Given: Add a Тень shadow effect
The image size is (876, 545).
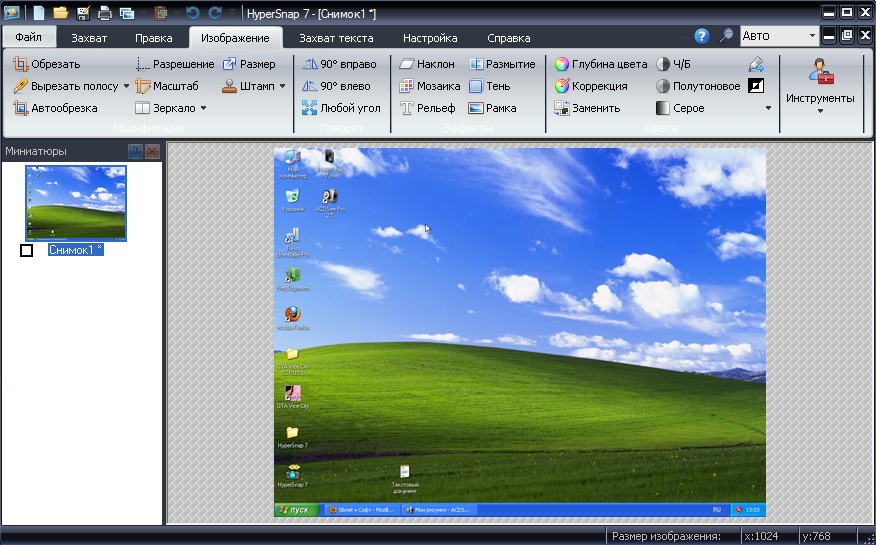Looking at the screenshot, I should tap(489, 86).
